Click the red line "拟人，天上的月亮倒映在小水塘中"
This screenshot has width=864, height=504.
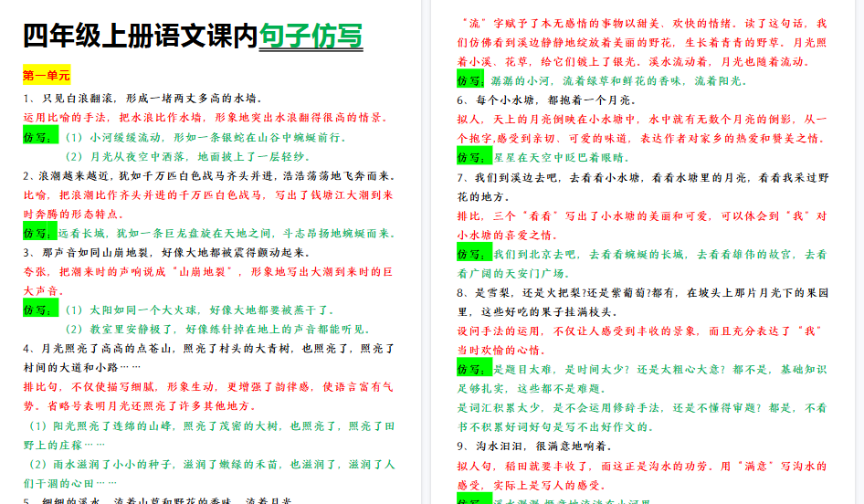pos(642,120)
